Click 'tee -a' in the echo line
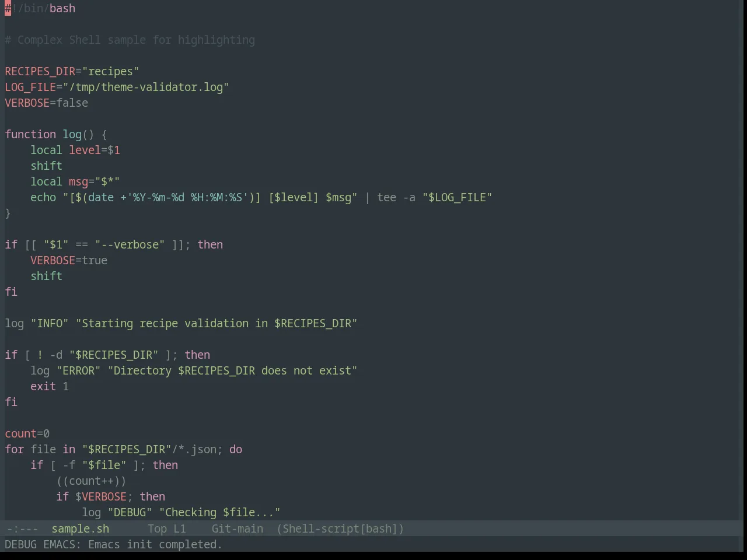Screen dimensions: 747x560 coord(396,197)
